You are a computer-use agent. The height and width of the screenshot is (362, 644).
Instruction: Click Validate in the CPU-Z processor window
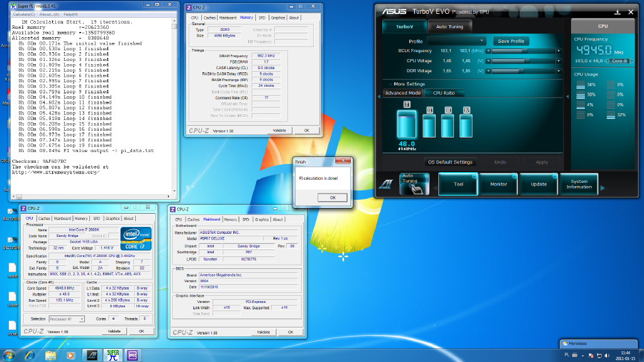(114, 331)
